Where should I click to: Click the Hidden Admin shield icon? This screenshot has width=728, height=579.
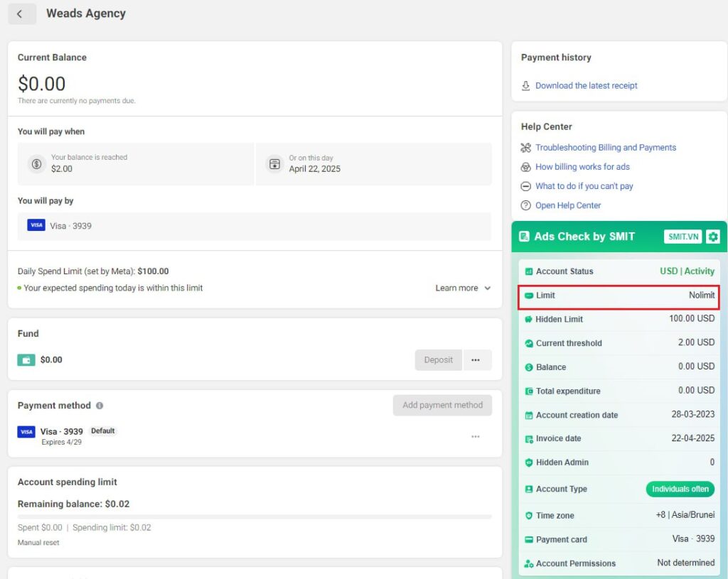click(x=529, y=462)
